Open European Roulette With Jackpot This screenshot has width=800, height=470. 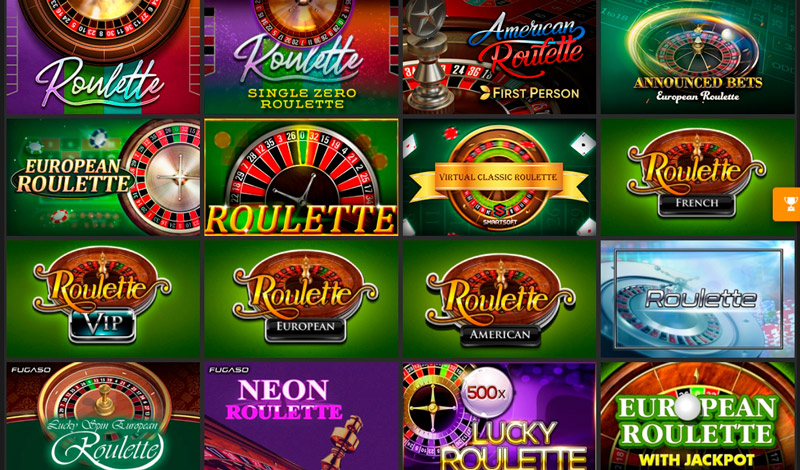point(697,416)
